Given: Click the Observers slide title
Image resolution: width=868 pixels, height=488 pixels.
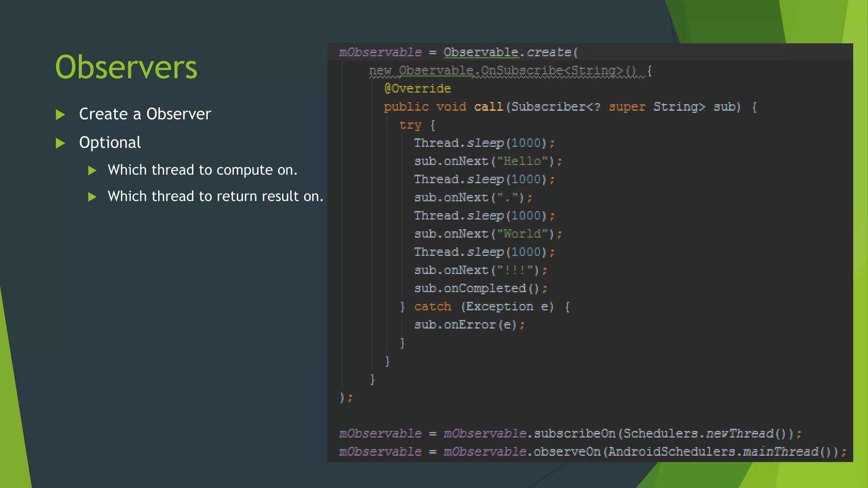Looking at the screenshot, I should 126,67.
